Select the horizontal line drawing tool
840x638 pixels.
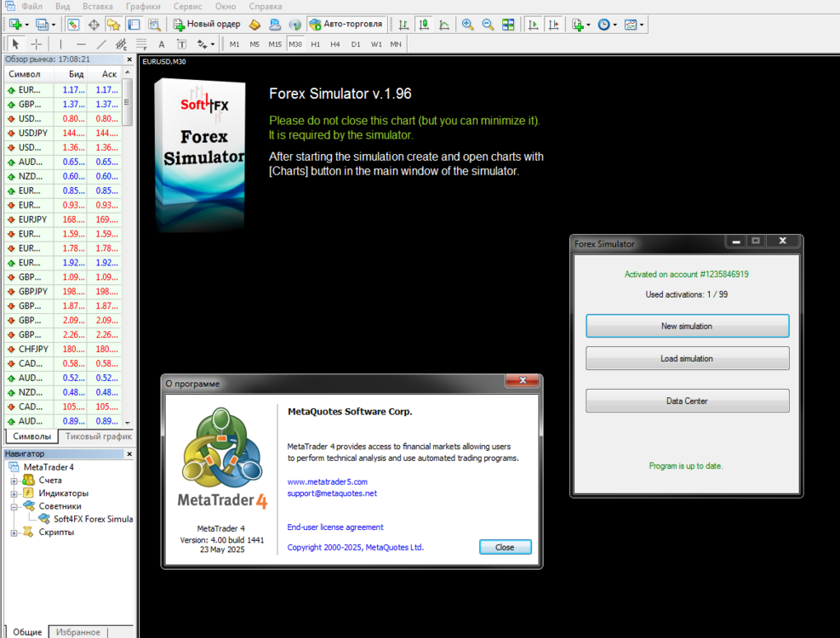81,44
